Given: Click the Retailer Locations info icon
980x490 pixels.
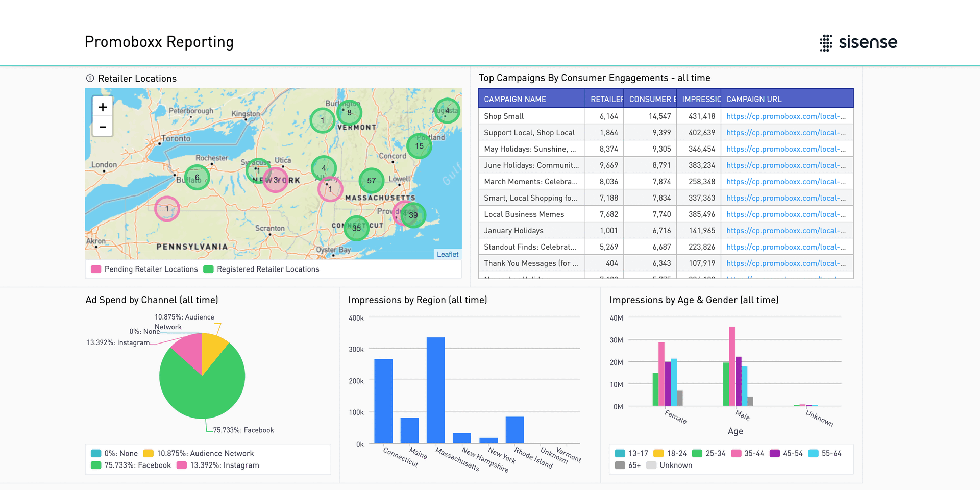Looking at the screenshot, I should (90, 78).
